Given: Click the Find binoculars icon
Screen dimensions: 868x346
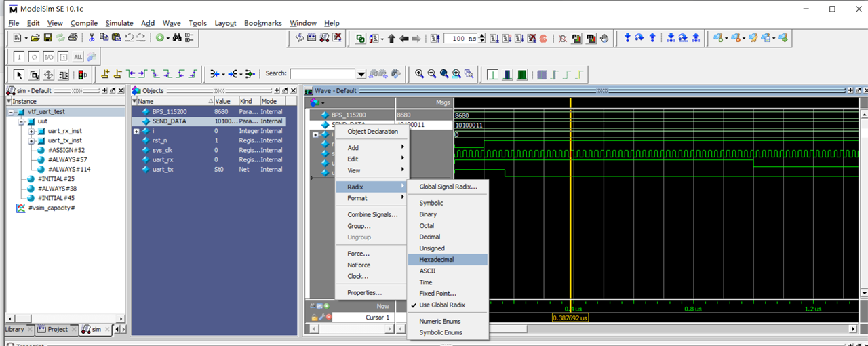Looking at the screenshot, I should pos(176,38).
